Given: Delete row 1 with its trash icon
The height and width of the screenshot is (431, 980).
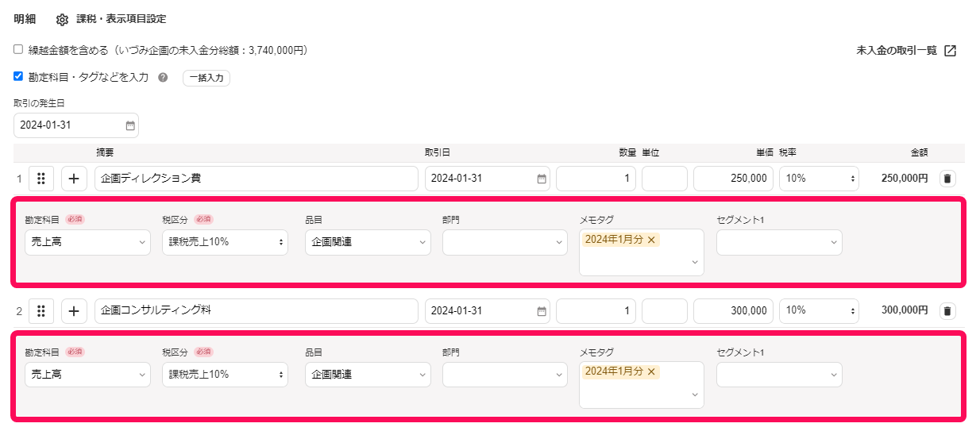Looking at the screenshot, I should click(x=947, y=179).
